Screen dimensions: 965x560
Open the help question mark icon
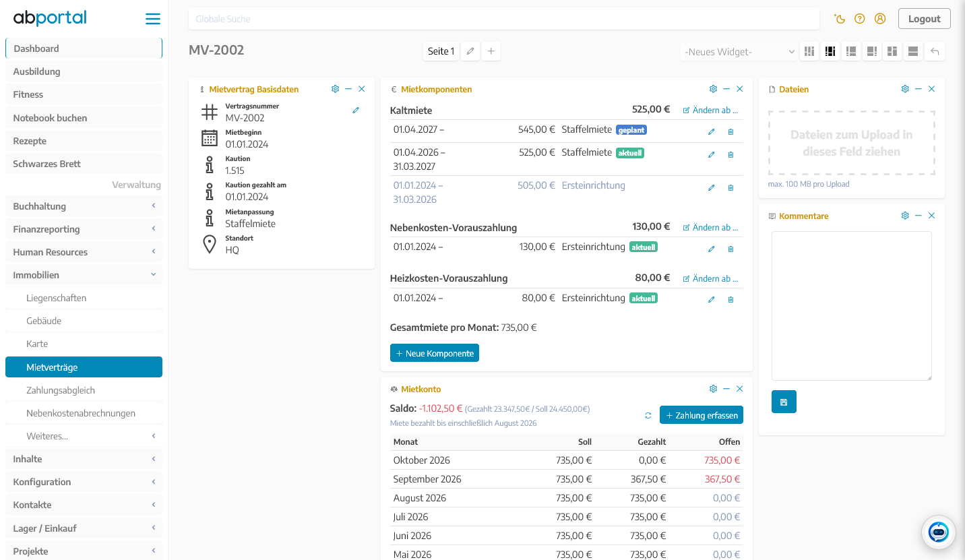click(860, 19)
